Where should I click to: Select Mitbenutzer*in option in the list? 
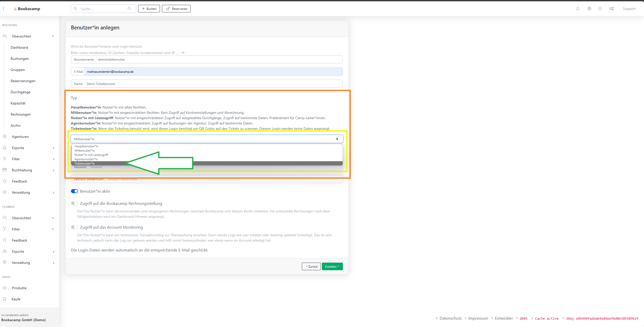(207, 151)
